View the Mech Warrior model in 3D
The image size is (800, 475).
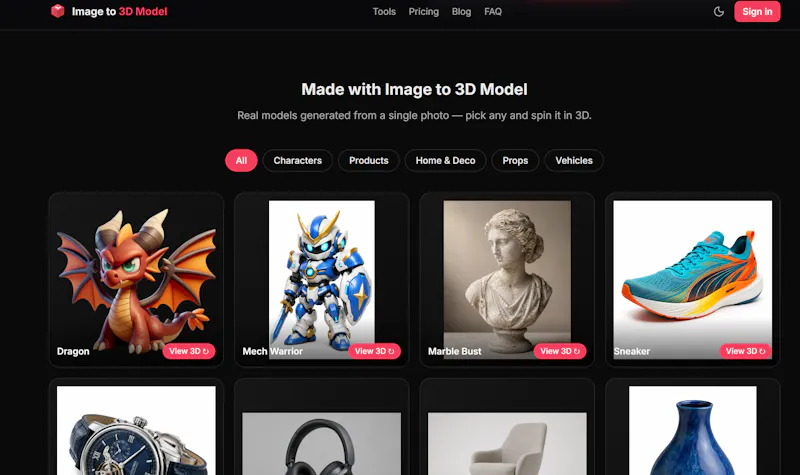(374, 351)
